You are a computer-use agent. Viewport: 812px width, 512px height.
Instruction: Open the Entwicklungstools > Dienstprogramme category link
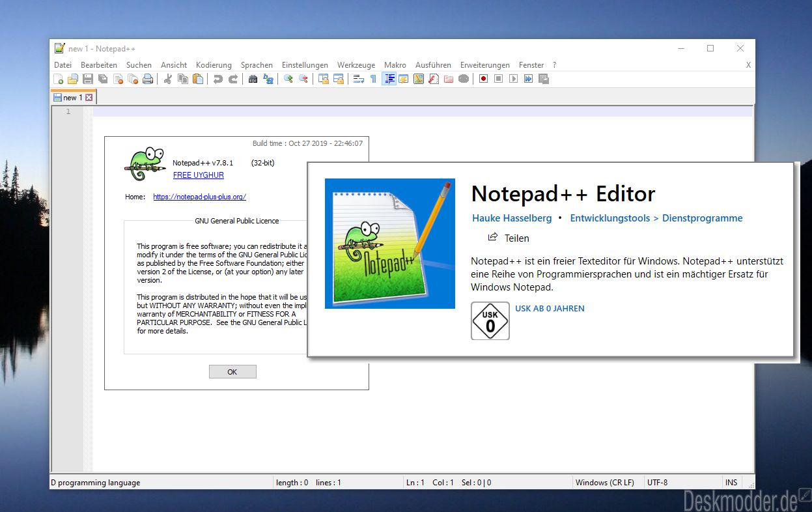[656, 218]
